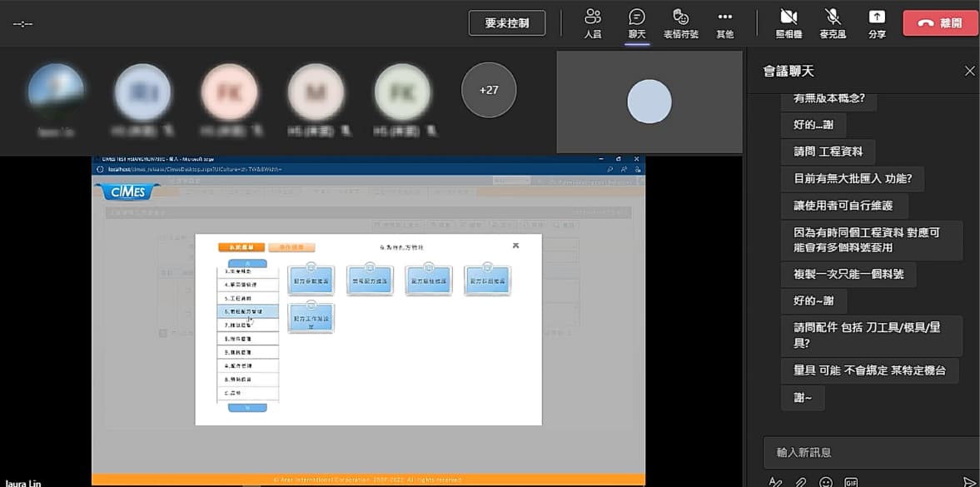Open the fourth blue tile in top row

tap(487, 280)
